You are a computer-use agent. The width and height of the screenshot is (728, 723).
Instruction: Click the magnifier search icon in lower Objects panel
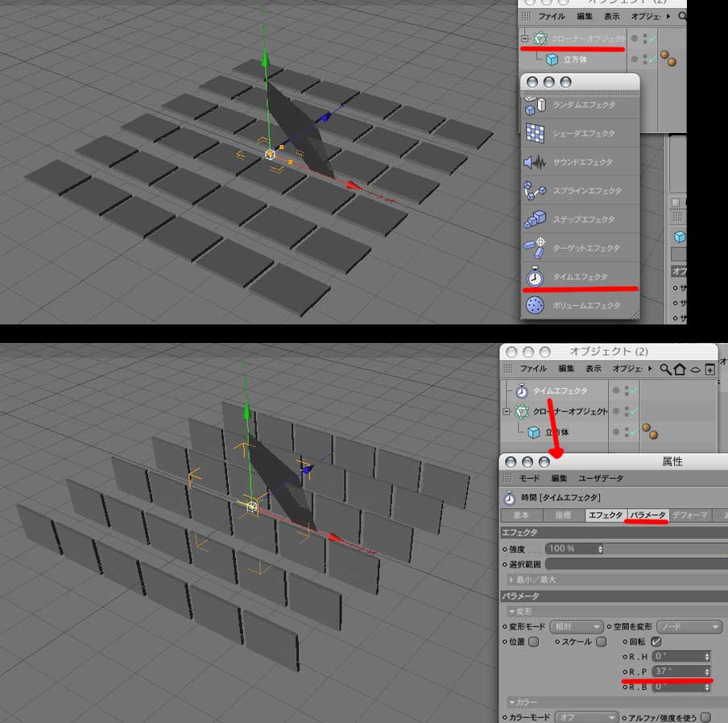tap(665, 369)
